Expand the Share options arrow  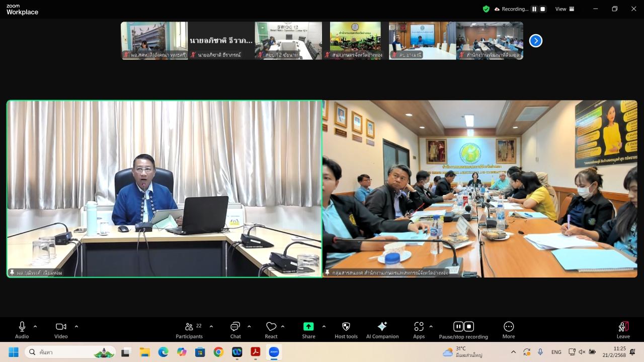pyautogui.click(x=324, y=327)
